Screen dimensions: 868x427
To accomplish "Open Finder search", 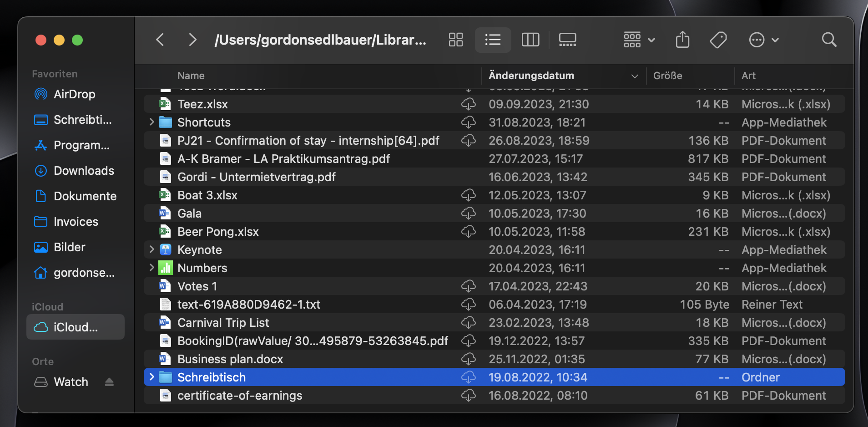I will tap(828, 40).
